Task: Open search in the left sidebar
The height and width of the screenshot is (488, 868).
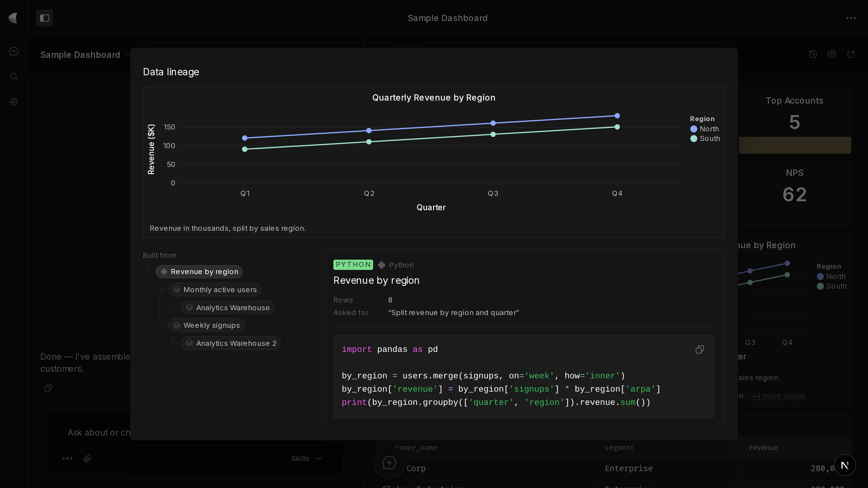Action: tap(14, 77)
